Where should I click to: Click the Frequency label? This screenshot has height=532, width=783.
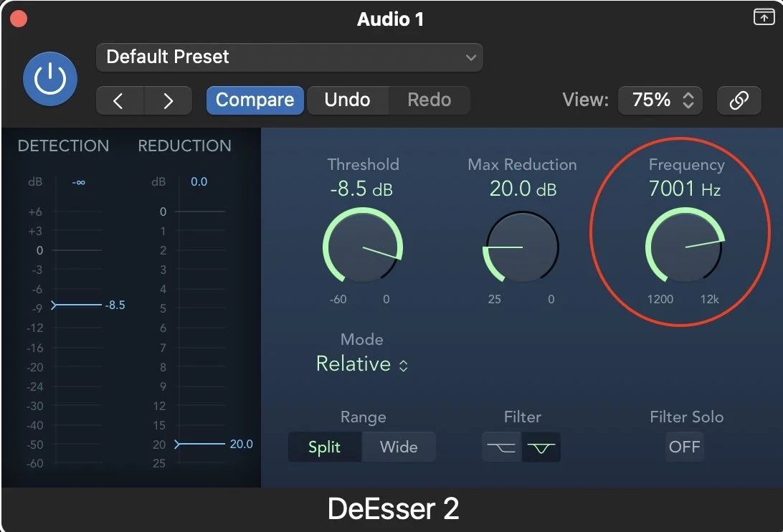687,165
